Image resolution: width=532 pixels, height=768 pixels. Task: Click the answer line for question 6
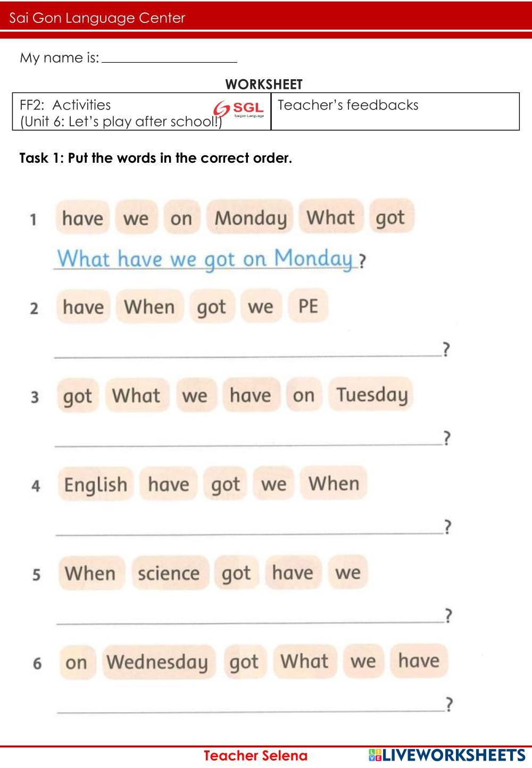(x=250, y=705)
